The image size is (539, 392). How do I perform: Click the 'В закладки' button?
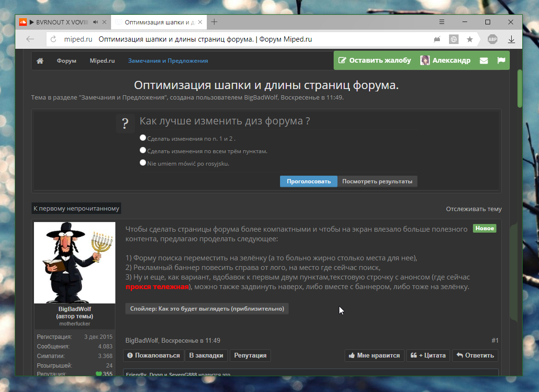tap(206, 355)
